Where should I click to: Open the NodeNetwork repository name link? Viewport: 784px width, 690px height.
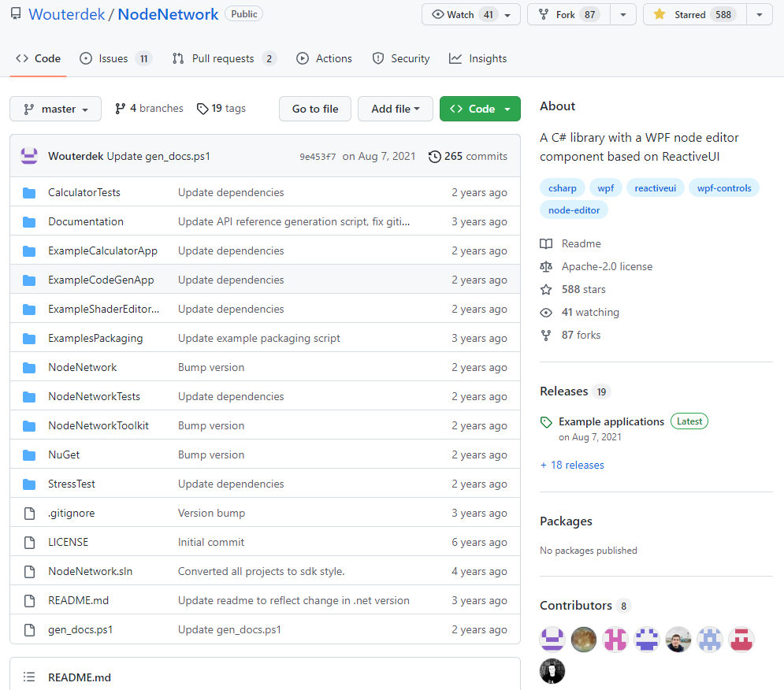click(x=168, y=14)
